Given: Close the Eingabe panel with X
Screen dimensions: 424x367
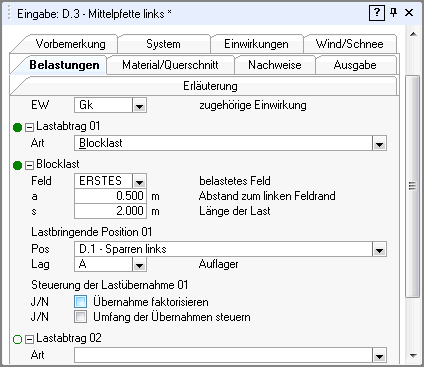Looking at the screenshot, I should coord(409,13).
